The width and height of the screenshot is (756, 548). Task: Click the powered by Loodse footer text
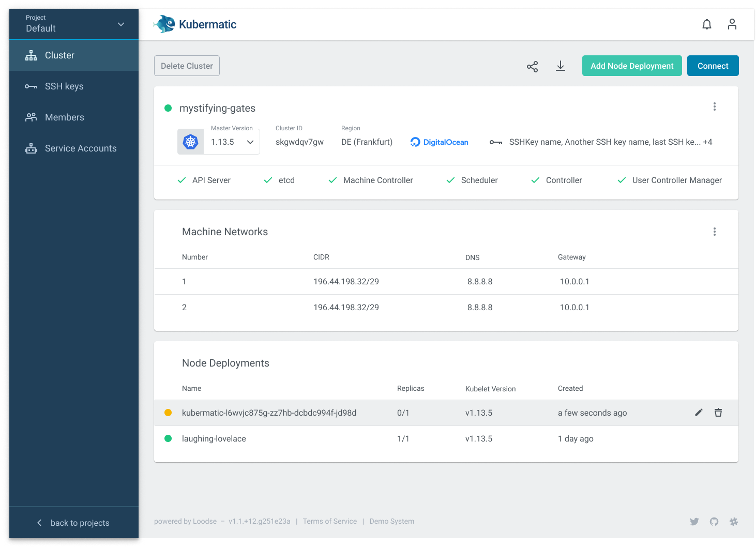(x=185, y=521)
